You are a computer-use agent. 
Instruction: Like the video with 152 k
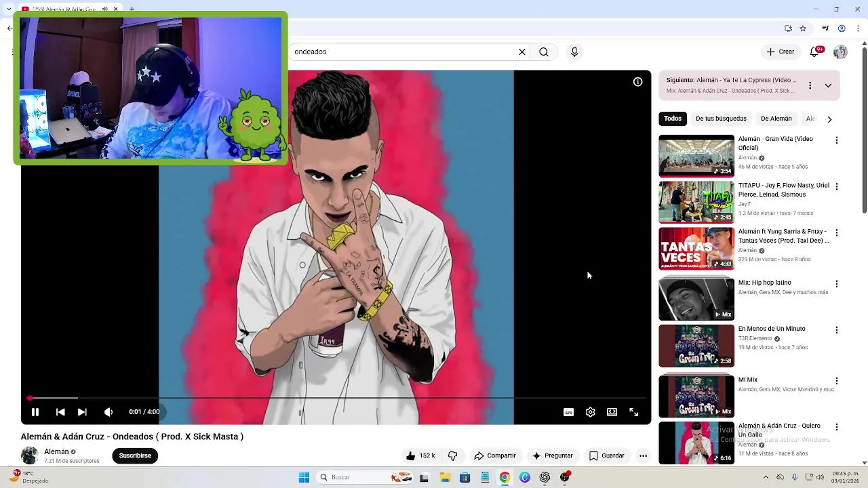point(420,455)
